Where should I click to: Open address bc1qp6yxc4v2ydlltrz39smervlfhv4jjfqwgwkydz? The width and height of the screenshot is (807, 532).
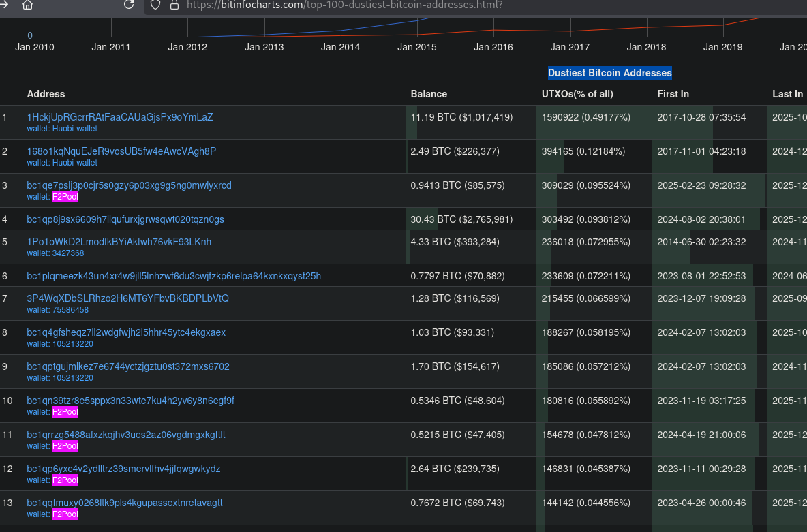(x=123, y=468)
